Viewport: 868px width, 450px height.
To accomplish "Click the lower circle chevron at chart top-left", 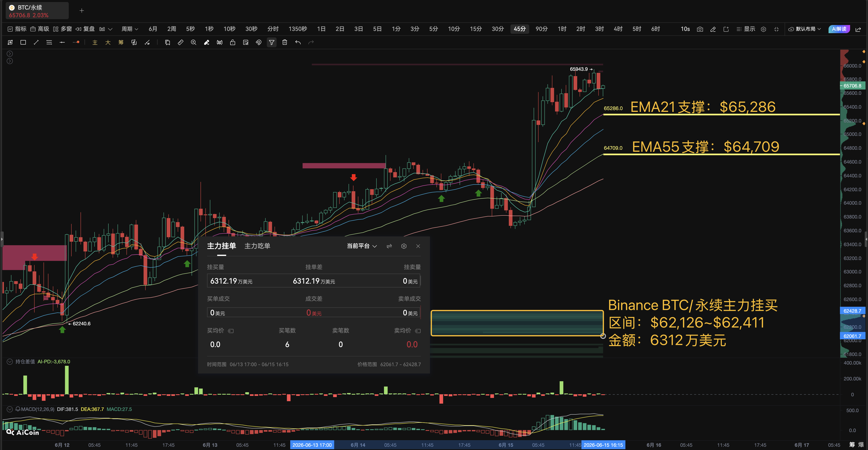I will 10,61.
